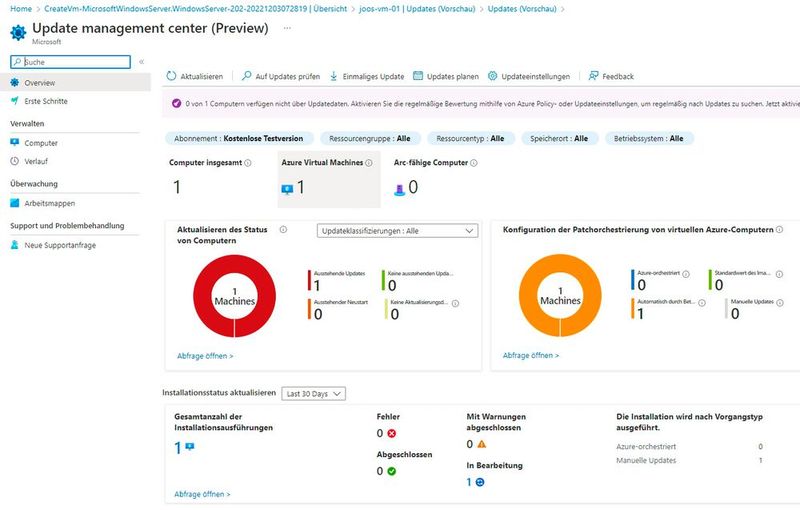Image resolution: width=800 pixels, height=510 pixels.
Task: Click the Suche search field
Action: pos(70,62)
